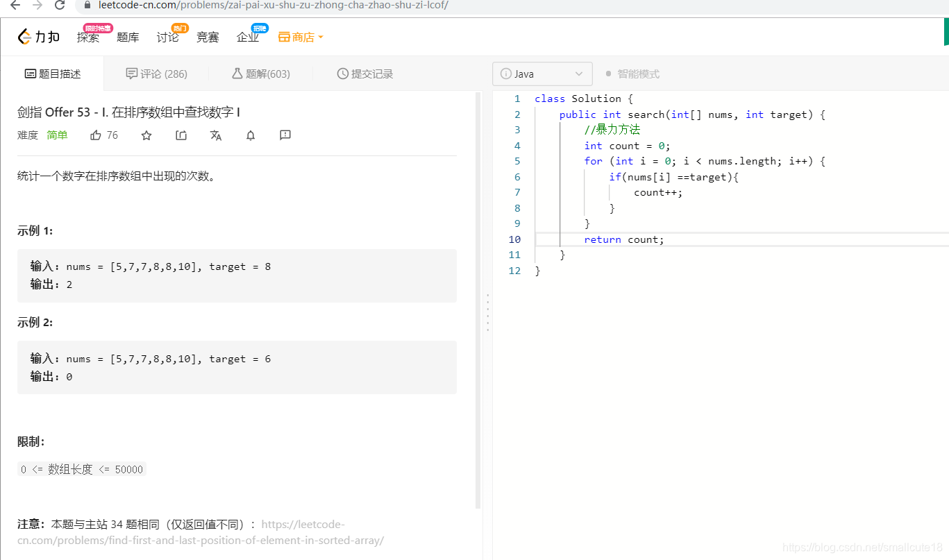The width and height of the screenshot is (949, 560).
Task: Click the 输出:0 line
Action: pyautogui.click(x=51, y=377)
